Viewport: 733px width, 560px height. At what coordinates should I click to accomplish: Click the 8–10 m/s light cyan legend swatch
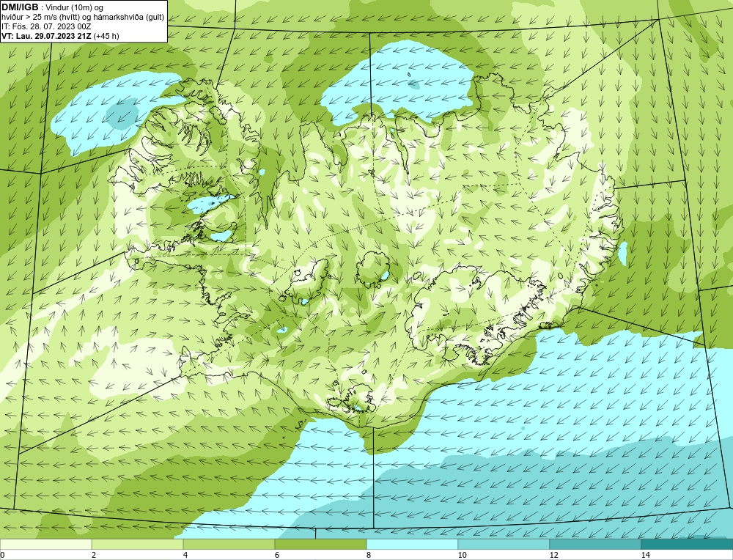tap(412, 544)
